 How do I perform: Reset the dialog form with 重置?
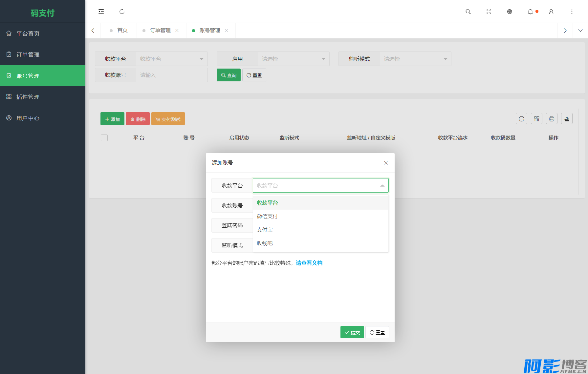click(x=377, y=332)
